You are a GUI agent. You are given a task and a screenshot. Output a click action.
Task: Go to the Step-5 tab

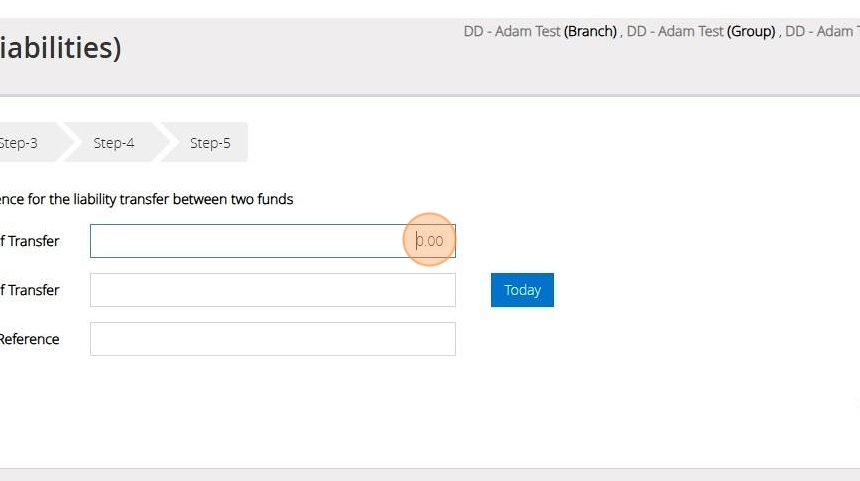[210, 143]
